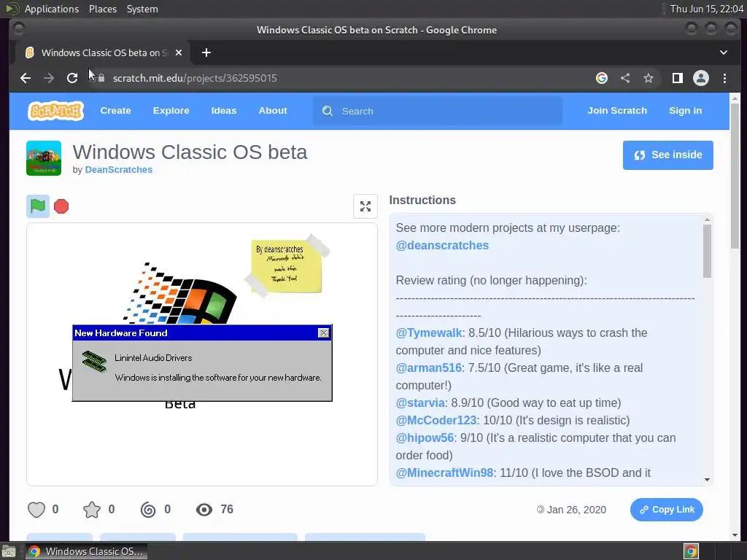Open the @arman516 profile link
The height and width of the screenshot is (560, 747).
pyautogui.click(x=428, y=367)
